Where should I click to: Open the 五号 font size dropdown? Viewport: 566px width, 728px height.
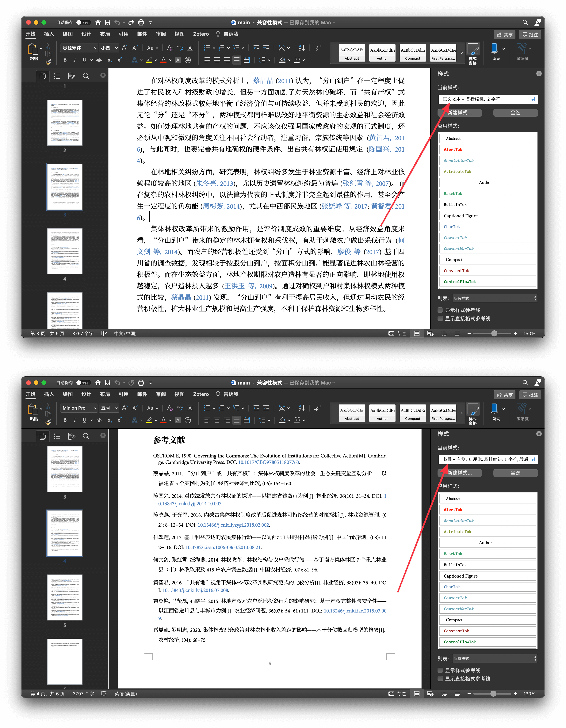click(x=116, y=408)
